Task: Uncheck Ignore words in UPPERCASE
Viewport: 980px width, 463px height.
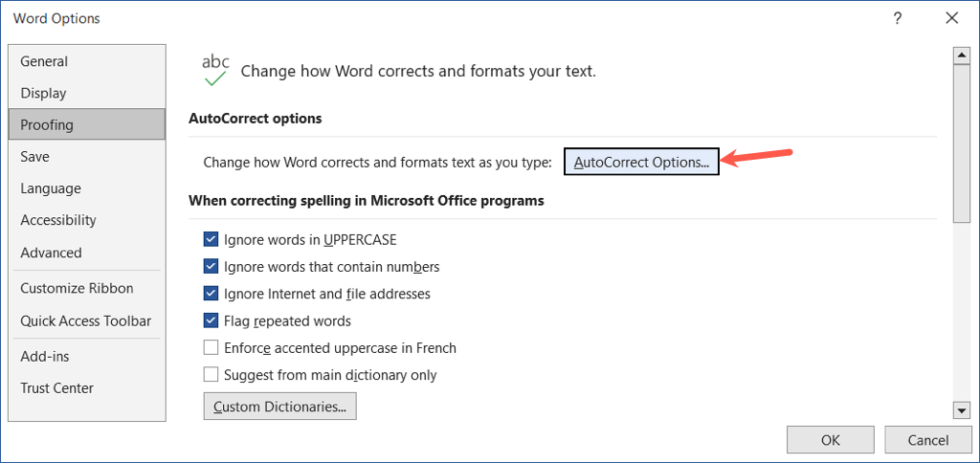Action: pos(212,240)
